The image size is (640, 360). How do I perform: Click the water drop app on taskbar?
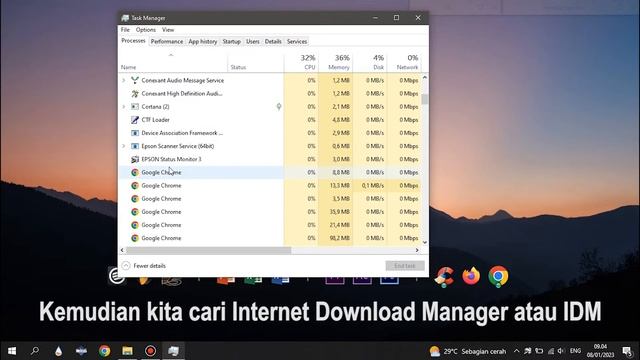pyautogui.click(x=58, y=351)
